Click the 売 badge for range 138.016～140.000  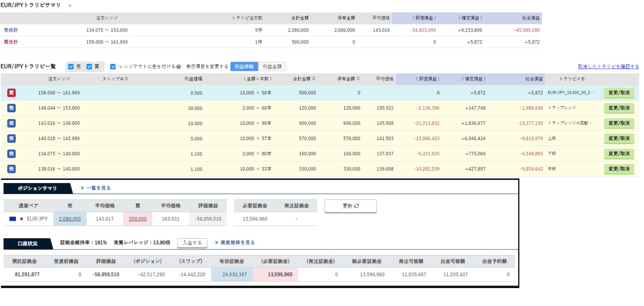(11, 169)
